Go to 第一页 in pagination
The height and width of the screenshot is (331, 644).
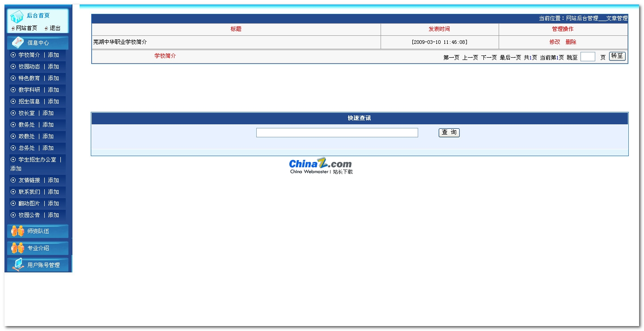[x=451, y=58]
